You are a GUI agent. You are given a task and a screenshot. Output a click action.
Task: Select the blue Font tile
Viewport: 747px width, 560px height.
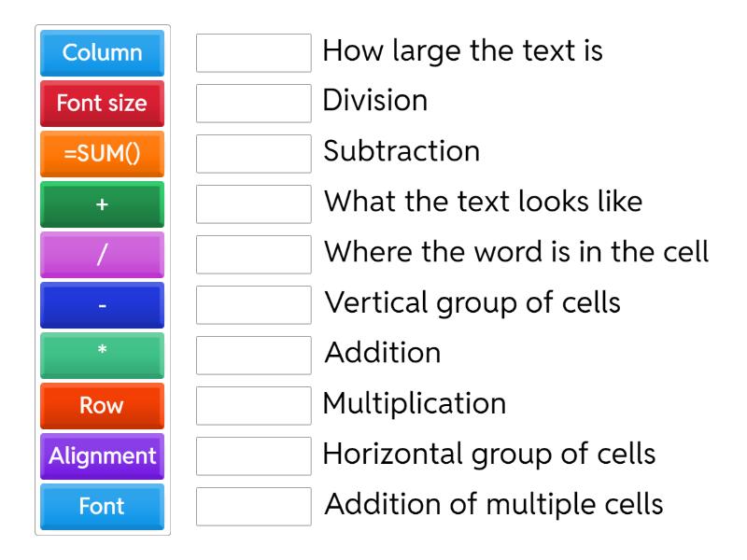[x=102, y=507]
